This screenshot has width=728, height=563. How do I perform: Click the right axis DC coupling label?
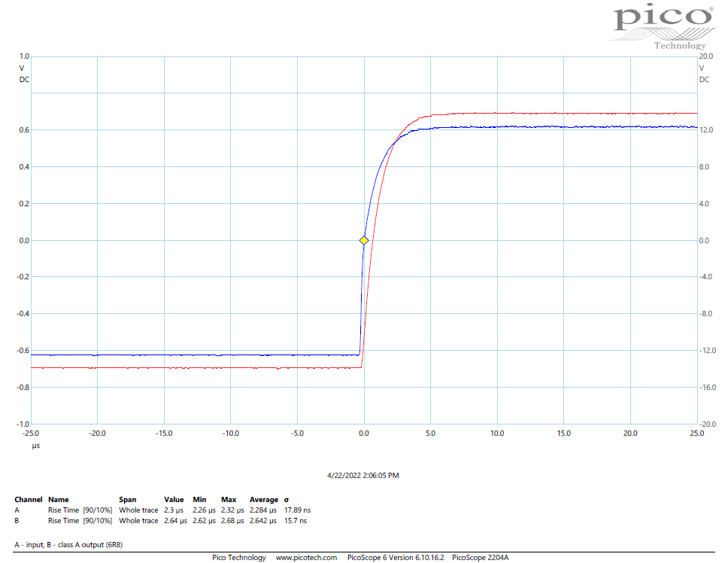[705, 80]
